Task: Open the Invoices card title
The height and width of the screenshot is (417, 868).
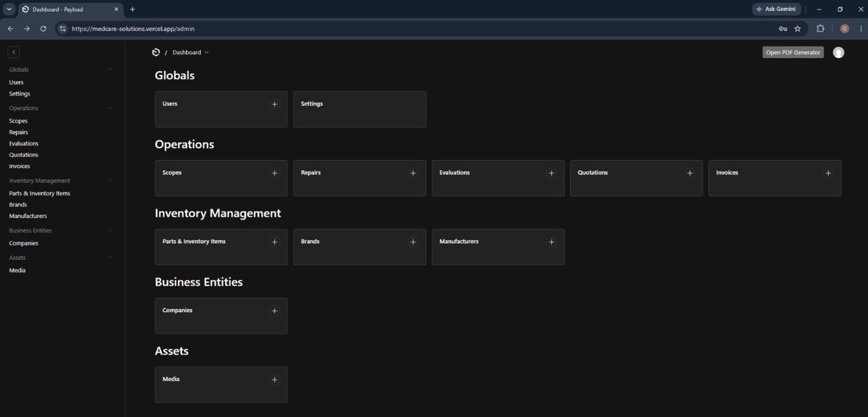Action: [x=727, y=173]
